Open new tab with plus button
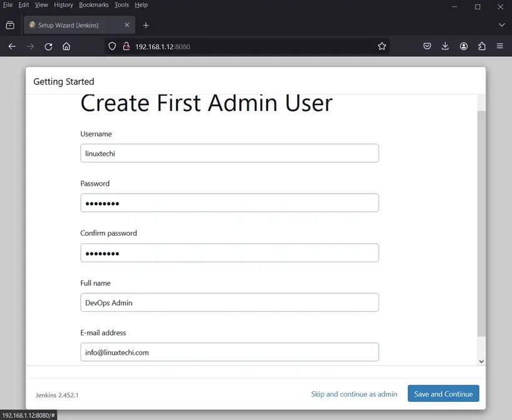512x420 pixels. point(146,25)
